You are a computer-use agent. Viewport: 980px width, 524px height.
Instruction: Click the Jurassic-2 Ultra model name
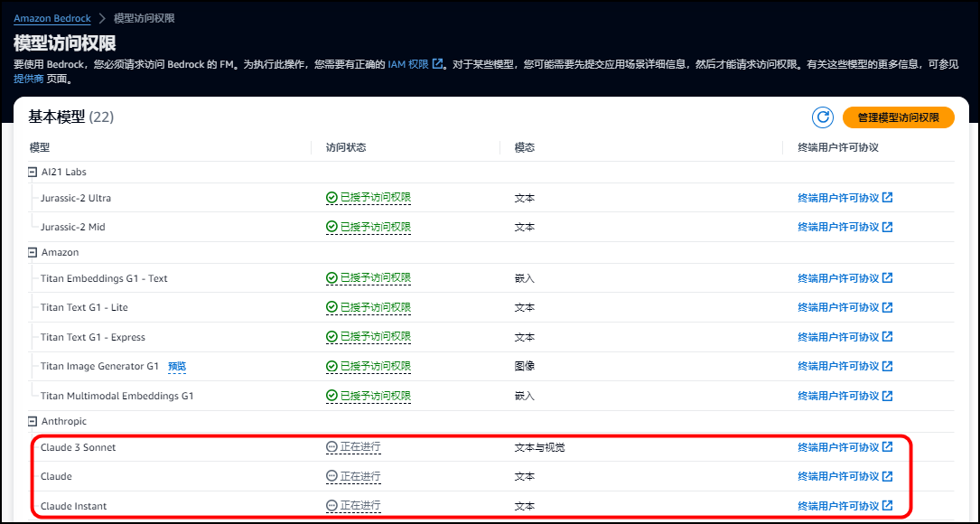pos(76,198)
